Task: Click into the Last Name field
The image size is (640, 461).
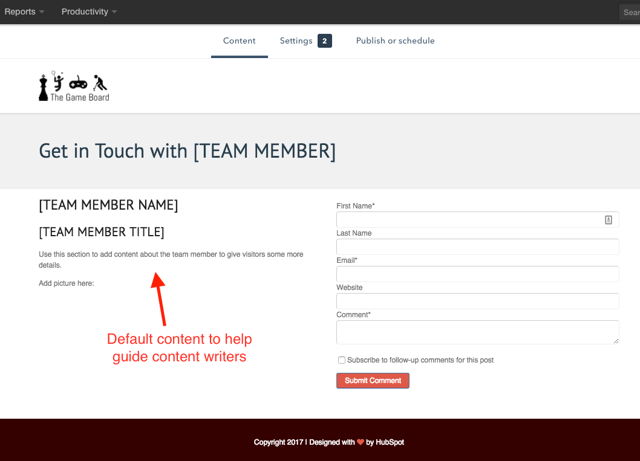Action: coord(477,246)
